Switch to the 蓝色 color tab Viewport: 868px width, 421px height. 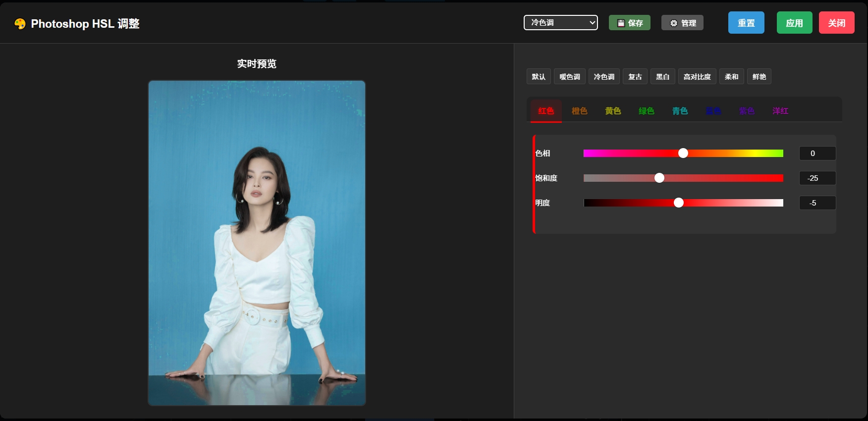713,111
